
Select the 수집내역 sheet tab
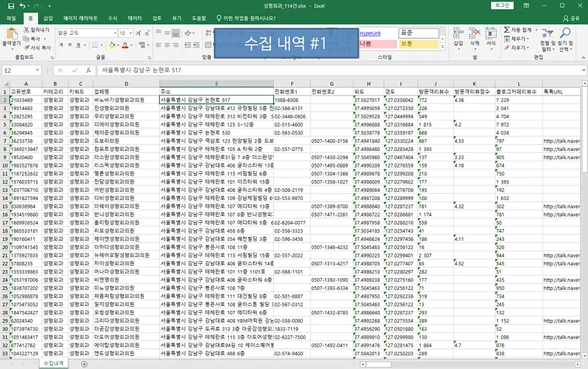tap(54, 363)
